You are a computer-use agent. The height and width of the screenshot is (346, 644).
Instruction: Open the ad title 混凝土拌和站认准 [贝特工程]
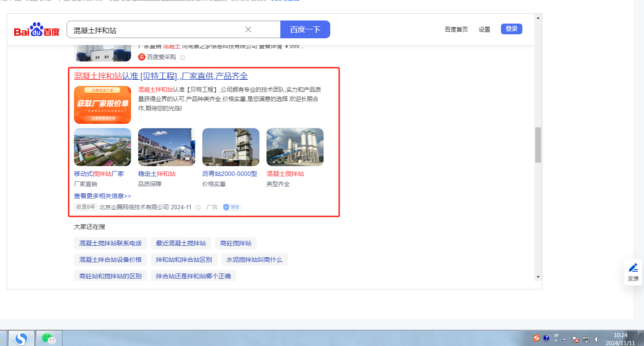[x=161, y=76]
